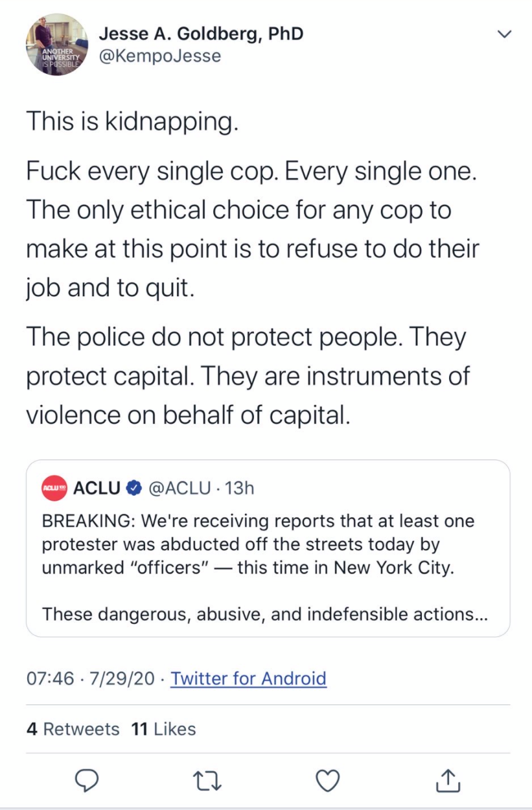Screen dimensions: 532x810
Task: Open the @KempoJesse handle
Action: click(159, 56)
